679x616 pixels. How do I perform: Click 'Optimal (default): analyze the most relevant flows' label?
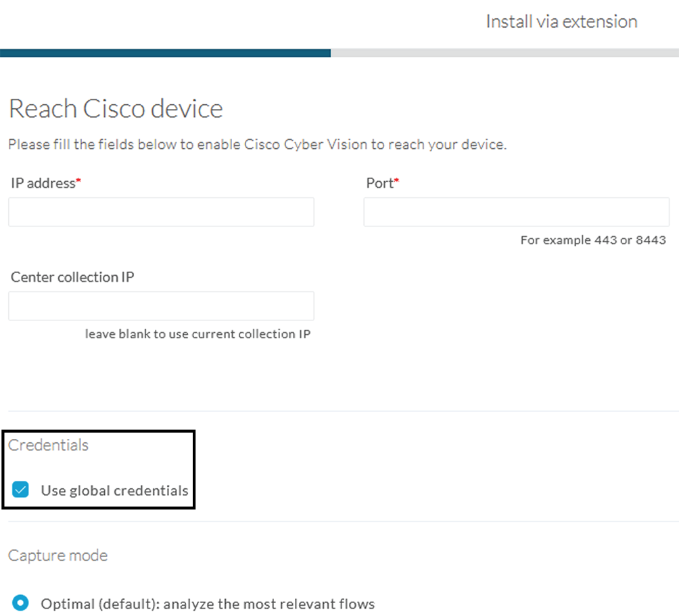coord(208,604)
